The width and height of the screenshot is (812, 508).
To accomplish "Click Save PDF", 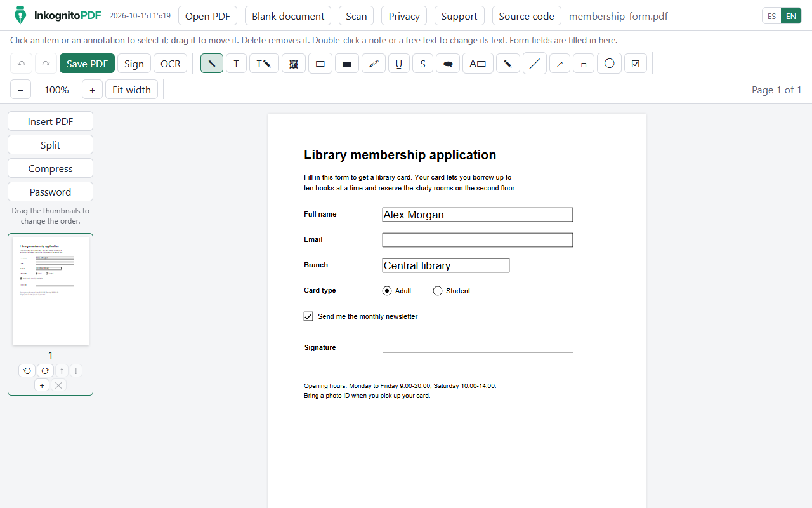I will (x=88, y=63).
